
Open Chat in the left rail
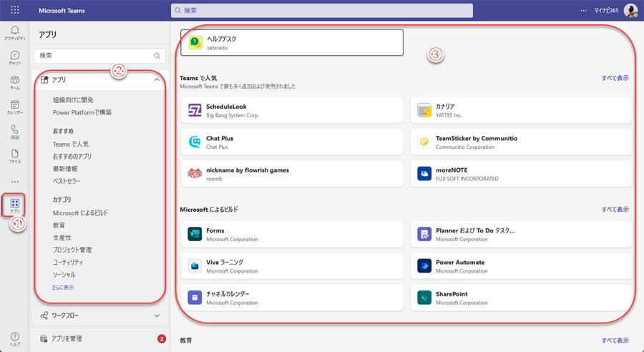[15, 57]
